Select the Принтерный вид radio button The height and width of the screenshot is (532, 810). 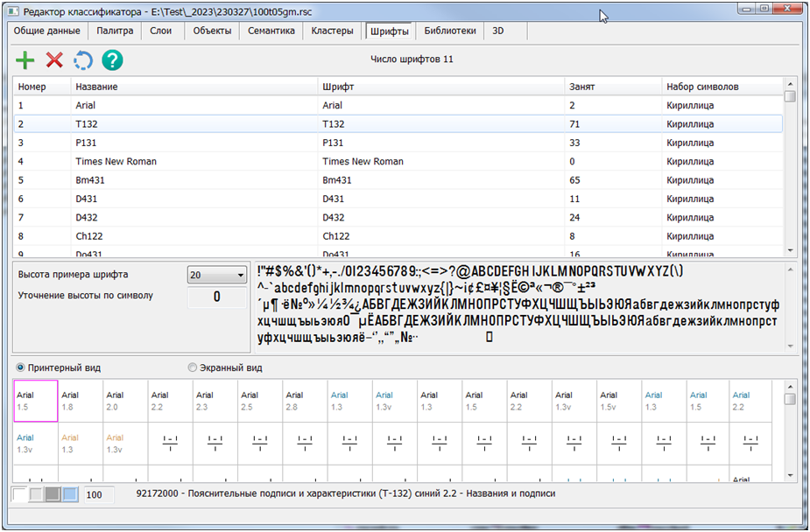(x=21, y=367)
